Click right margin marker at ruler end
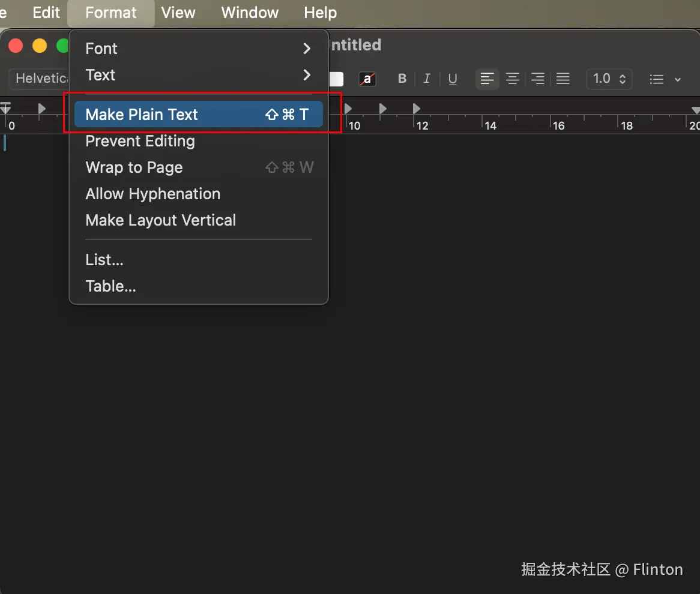700x594 pixels. point(696,110)
